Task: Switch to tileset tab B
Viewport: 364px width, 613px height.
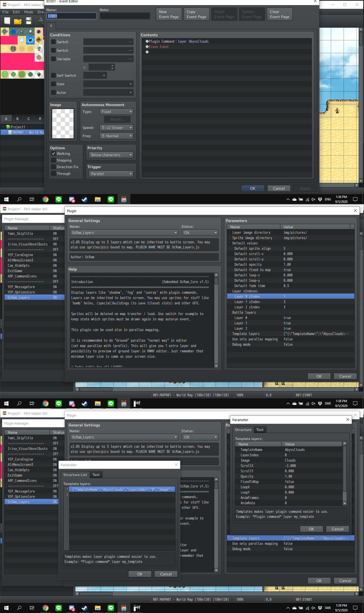Action: click(x=17, y=119)
